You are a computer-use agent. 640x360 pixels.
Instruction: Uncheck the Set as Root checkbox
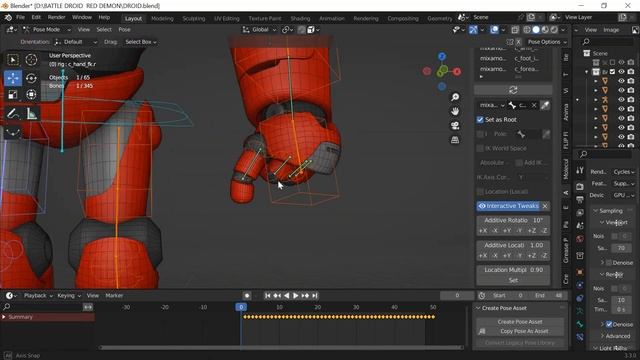point(480,120)
